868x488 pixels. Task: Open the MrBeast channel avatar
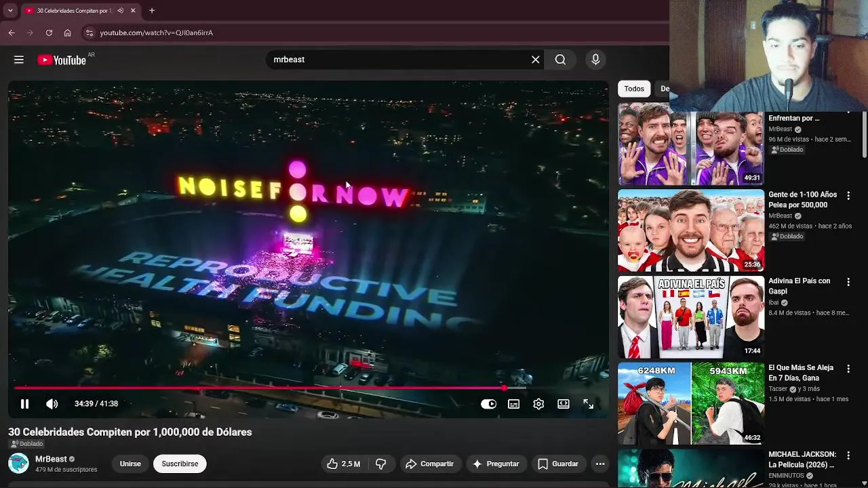coord(18,464)
